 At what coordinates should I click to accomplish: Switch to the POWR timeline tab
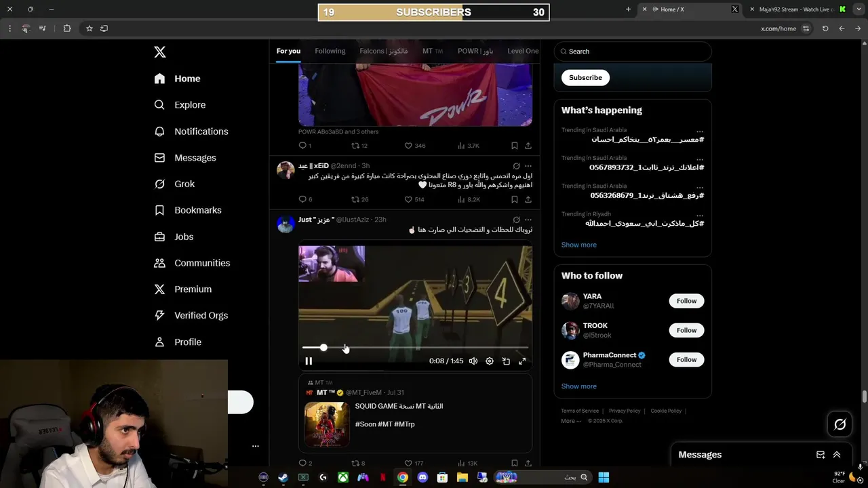click(475, 51)
